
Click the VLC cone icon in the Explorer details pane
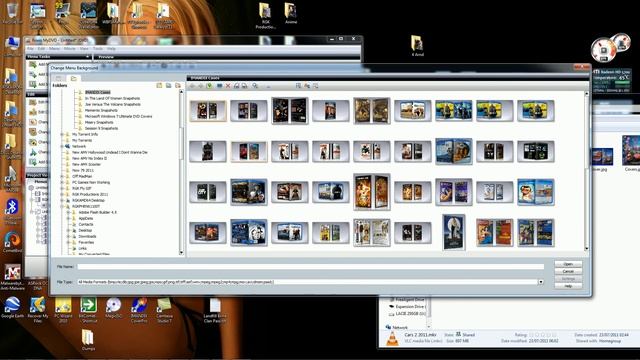click(392, 339)
